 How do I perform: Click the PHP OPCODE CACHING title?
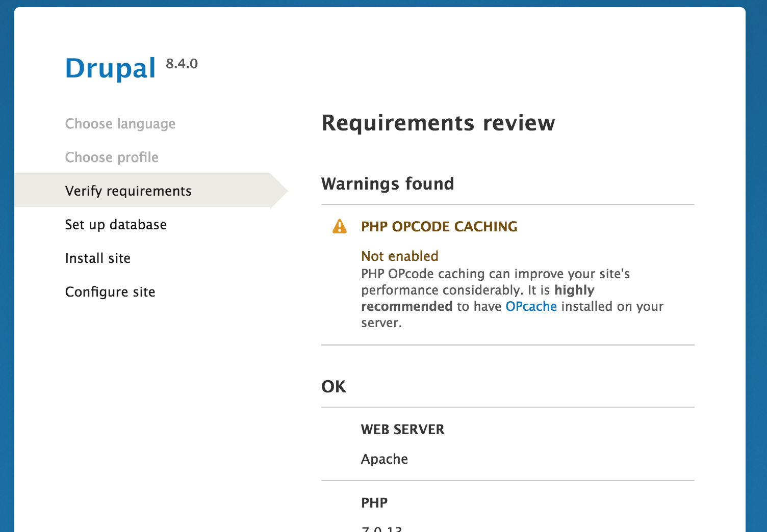(x=439, y=226)
